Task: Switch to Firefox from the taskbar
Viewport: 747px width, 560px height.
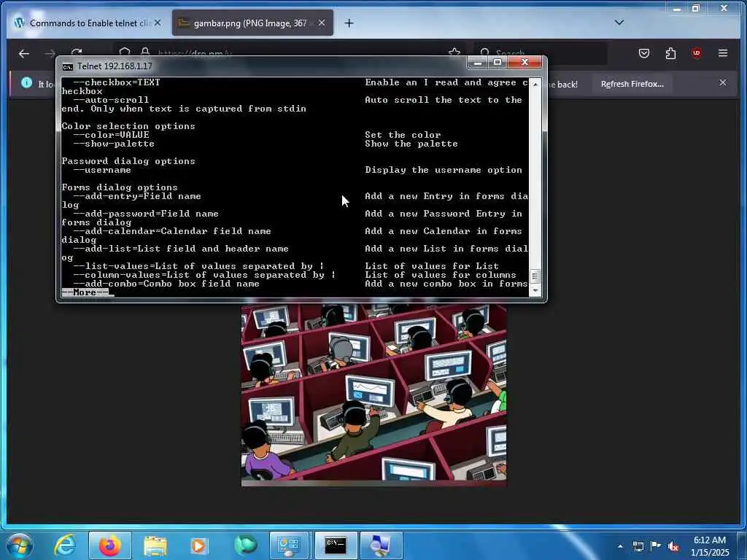Action: click(109, 545)
